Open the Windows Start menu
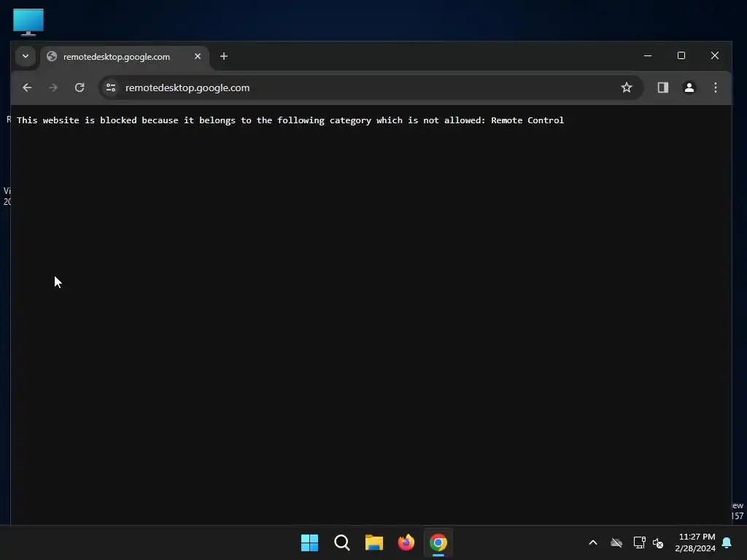 [309, 542]
